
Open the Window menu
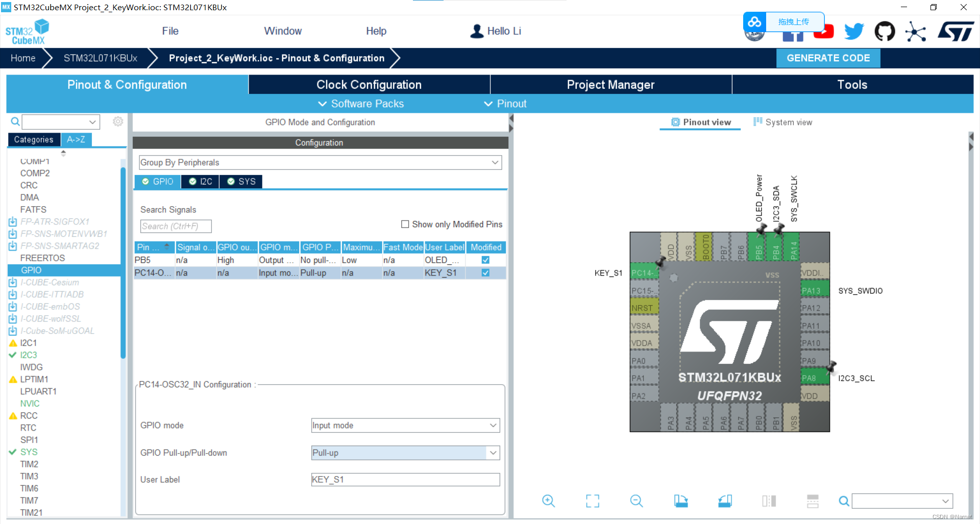click(x=283, y=31)
